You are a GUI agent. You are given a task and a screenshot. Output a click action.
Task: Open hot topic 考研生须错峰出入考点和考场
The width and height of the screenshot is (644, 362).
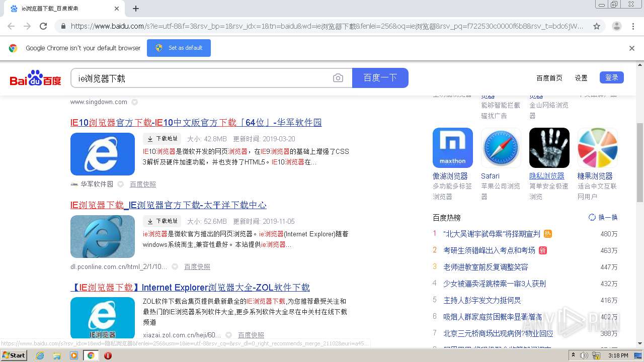tap(489, 250)
